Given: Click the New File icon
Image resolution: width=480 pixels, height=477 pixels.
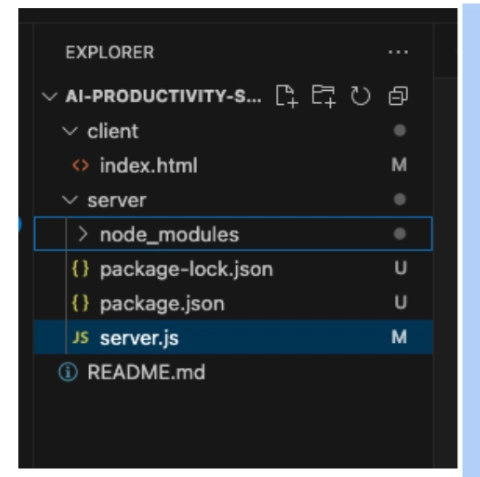Looking at the screenshot, I should click(x=287, y=96).
